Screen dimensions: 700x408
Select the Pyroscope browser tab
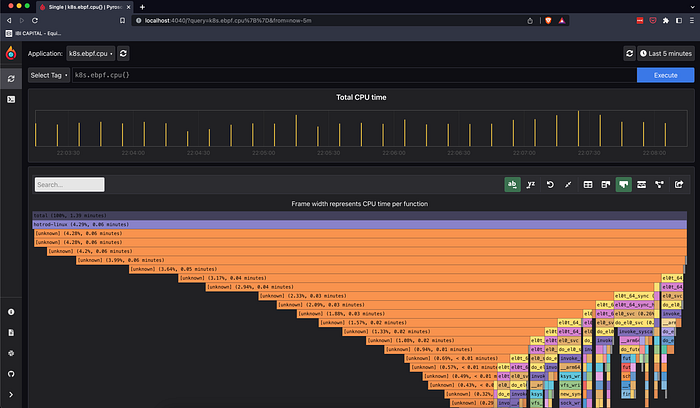pos(84,7)
